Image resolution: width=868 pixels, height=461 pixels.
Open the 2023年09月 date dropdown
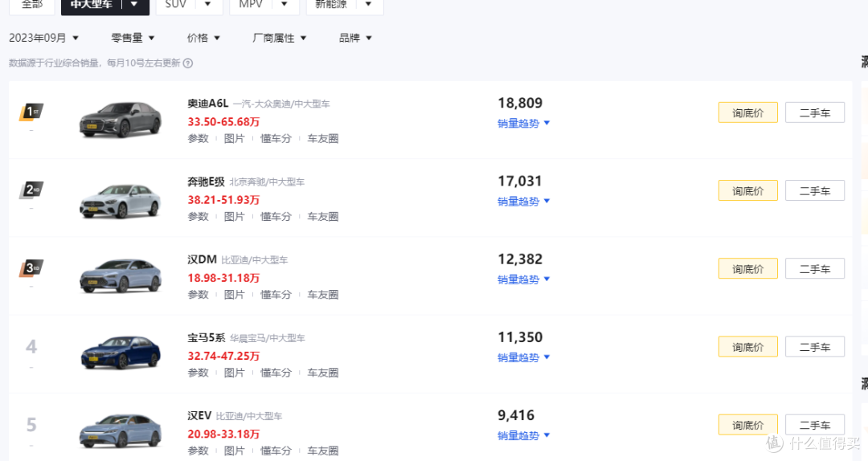point(43,38)
